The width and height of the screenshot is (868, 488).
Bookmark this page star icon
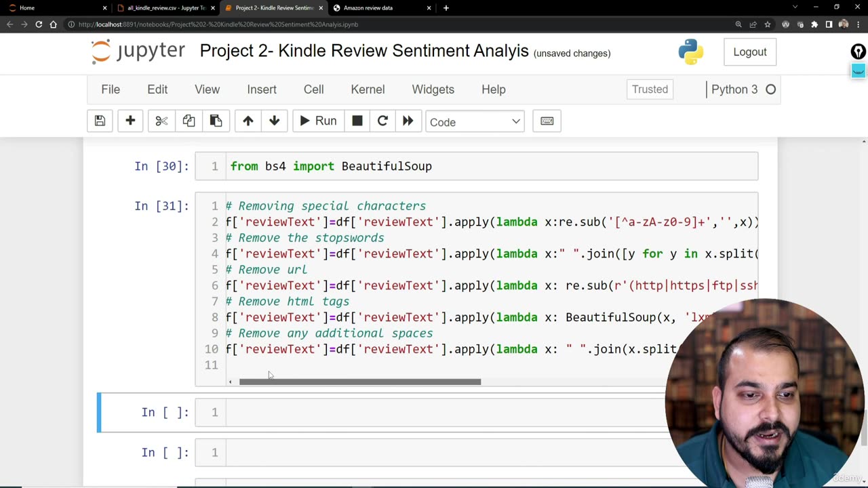click(768, 24)
